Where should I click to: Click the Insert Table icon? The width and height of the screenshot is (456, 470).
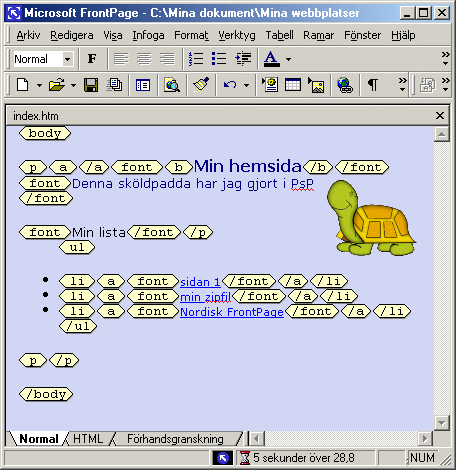tap(293, 85)
